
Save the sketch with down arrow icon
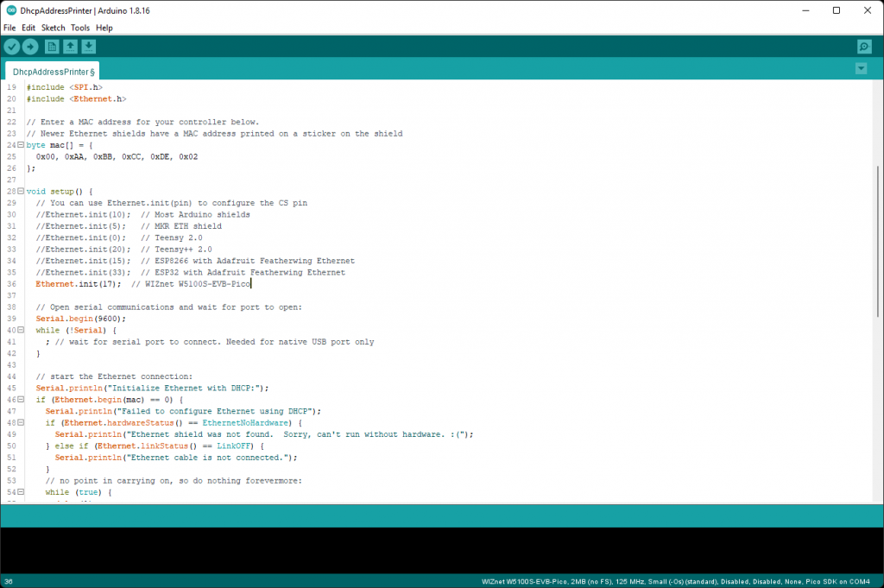[89, 47]
